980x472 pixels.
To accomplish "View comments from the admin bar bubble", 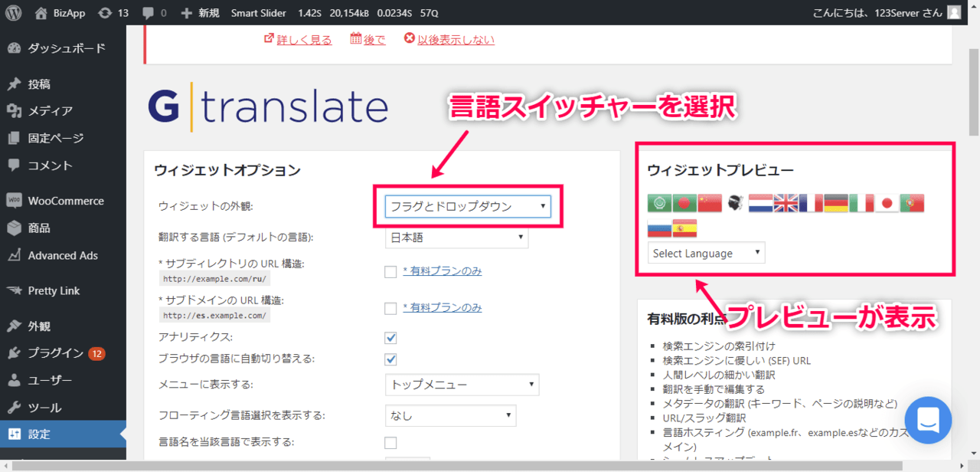I will click(x=154, y=12).
